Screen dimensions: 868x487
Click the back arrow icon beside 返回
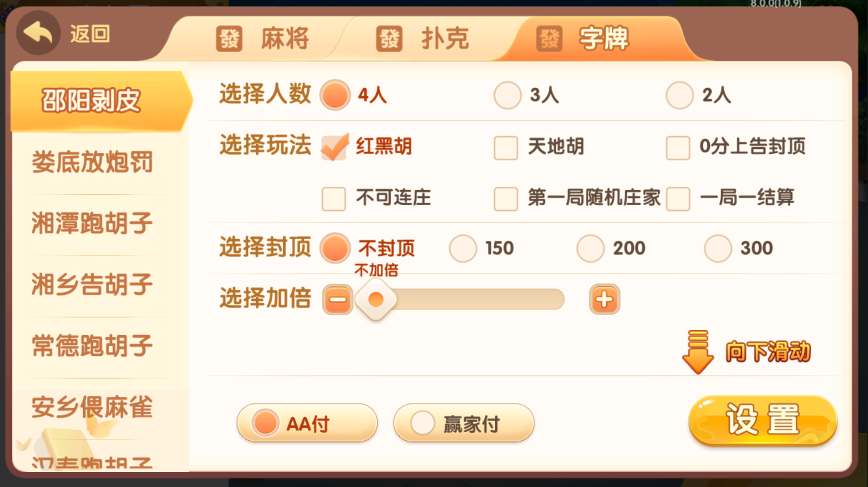pyautogui.click(x=39, y=32)
